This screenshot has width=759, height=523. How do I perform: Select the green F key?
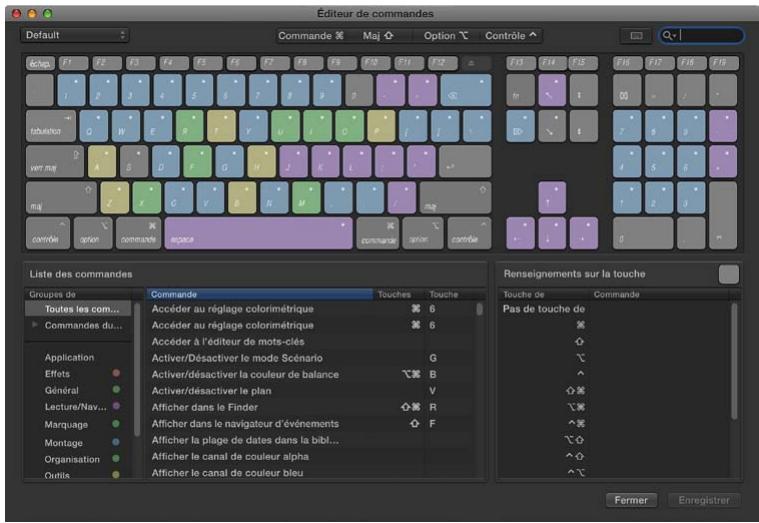(x=197, y=162)
